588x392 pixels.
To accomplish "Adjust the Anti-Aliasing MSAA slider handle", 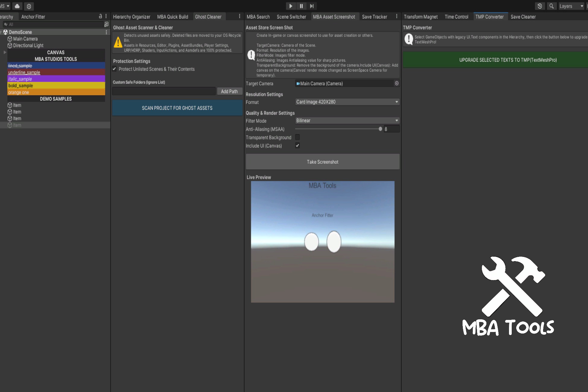I will click(x=380, y=129).
